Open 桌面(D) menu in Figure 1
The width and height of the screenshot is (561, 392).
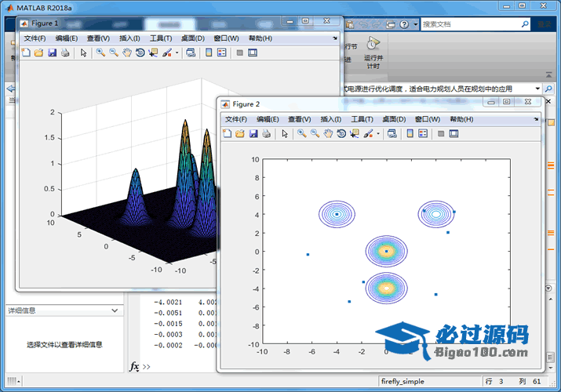pos(193,38)
